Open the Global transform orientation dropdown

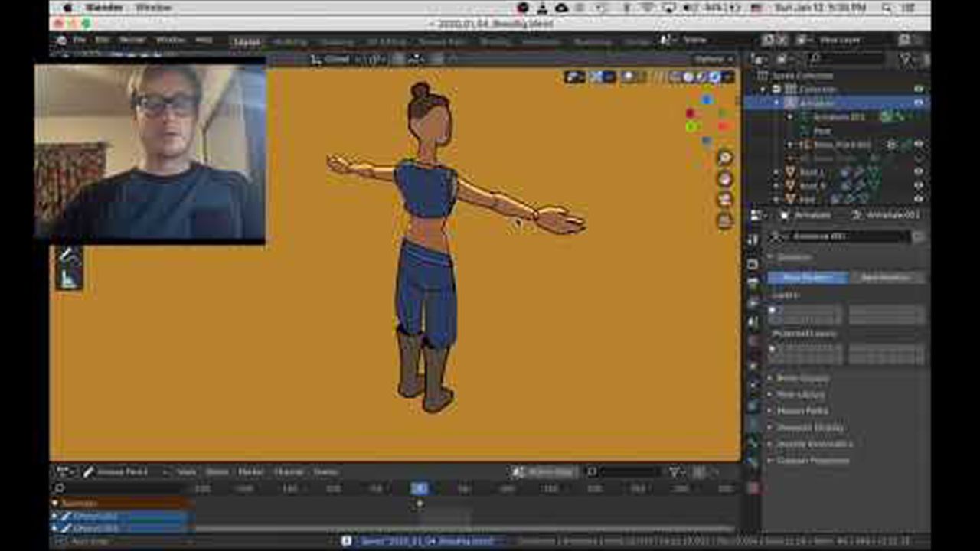[337, 58]
